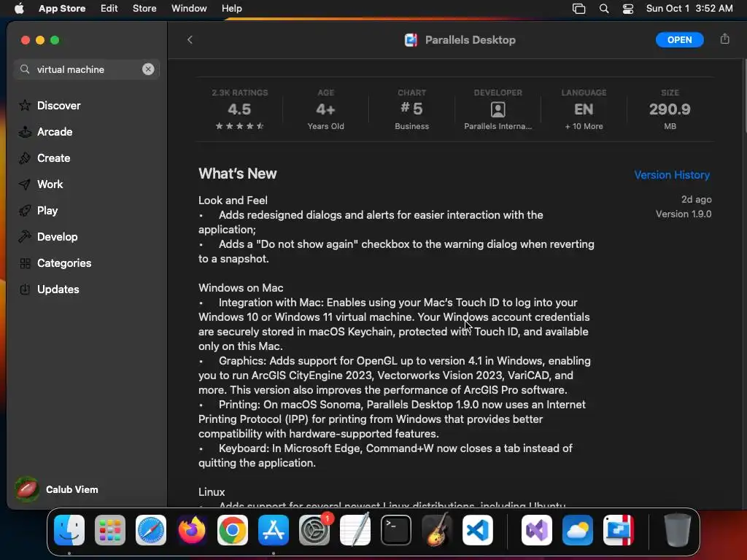
Task: Click App Store icon in the Dock
Action: coord(274,530)
